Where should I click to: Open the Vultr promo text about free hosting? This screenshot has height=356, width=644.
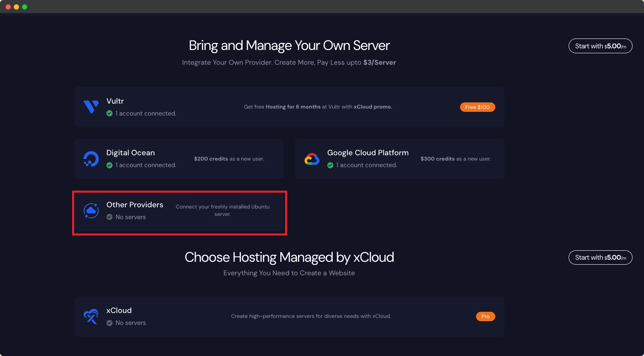pos(318,107)
